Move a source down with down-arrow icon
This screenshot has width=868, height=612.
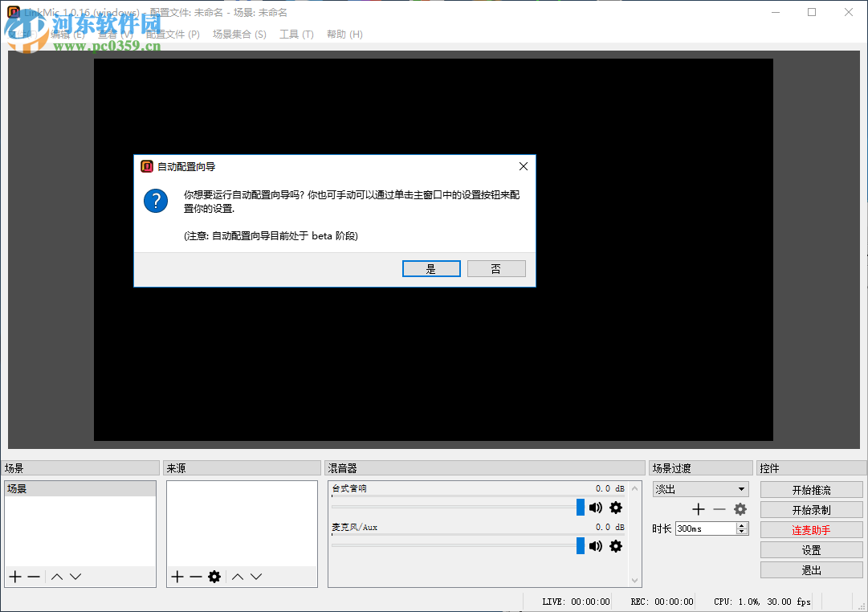(x=255, y=576)
